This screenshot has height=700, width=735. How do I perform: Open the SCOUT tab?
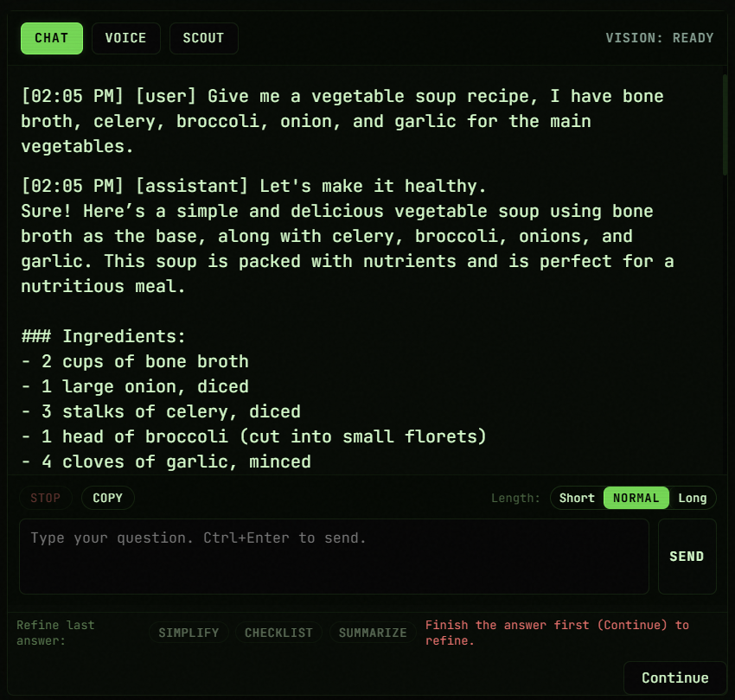click(203, 38)
